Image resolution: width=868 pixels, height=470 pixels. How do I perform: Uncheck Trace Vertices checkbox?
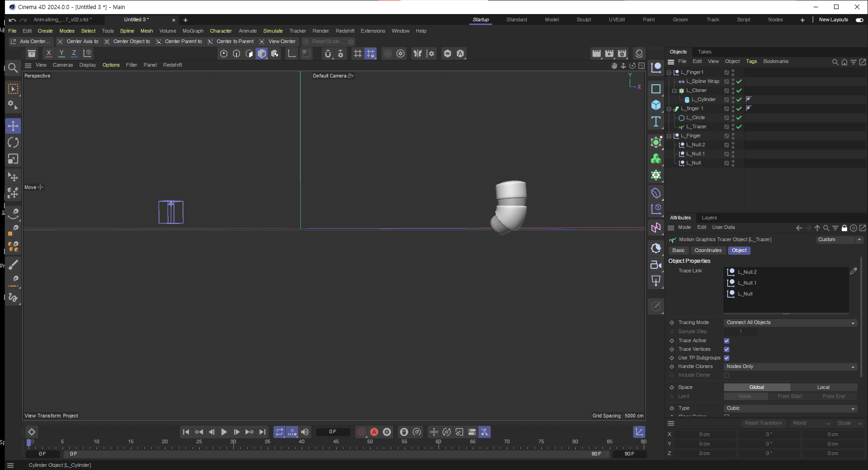[x=727, y=349]
